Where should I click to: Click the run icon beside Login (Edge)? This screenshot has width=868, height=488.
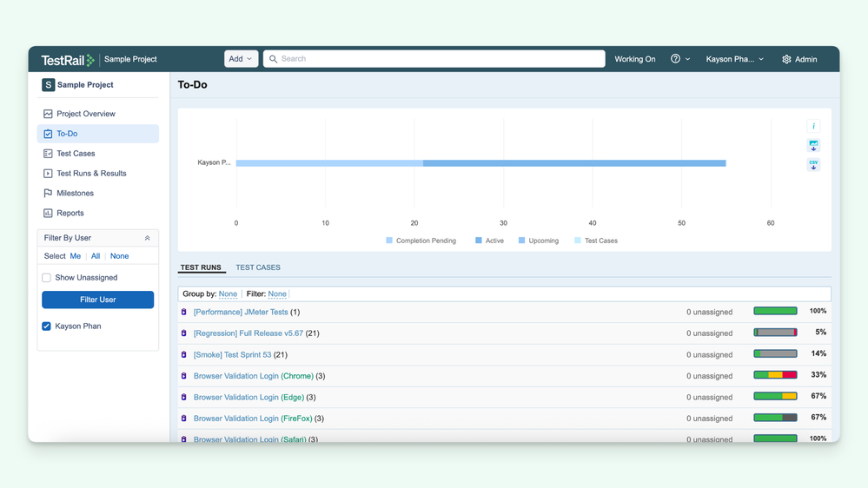(x=184, y=398)
